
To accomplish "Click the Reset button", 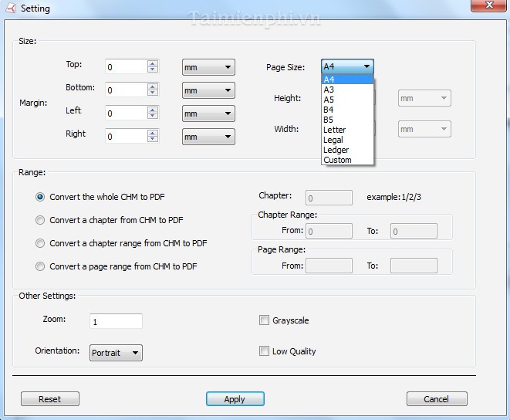I will click(49, 399).
